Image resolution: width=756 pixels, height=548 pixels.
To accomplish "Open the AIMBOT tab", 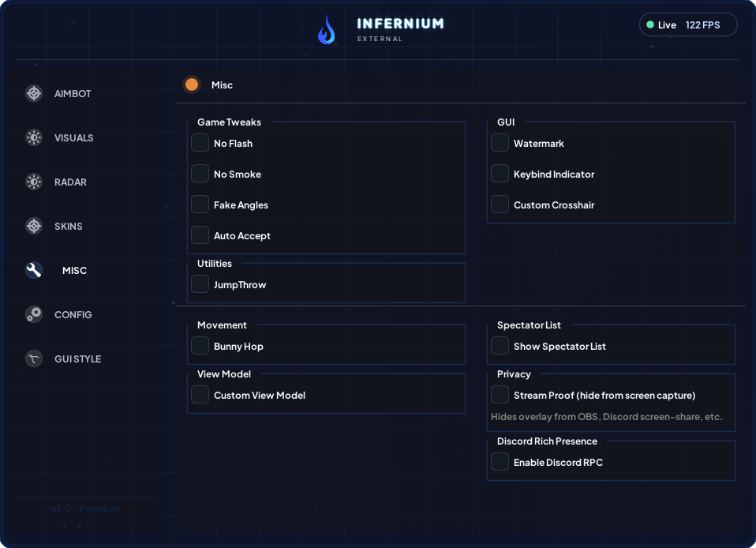I will tap(73, 94).
